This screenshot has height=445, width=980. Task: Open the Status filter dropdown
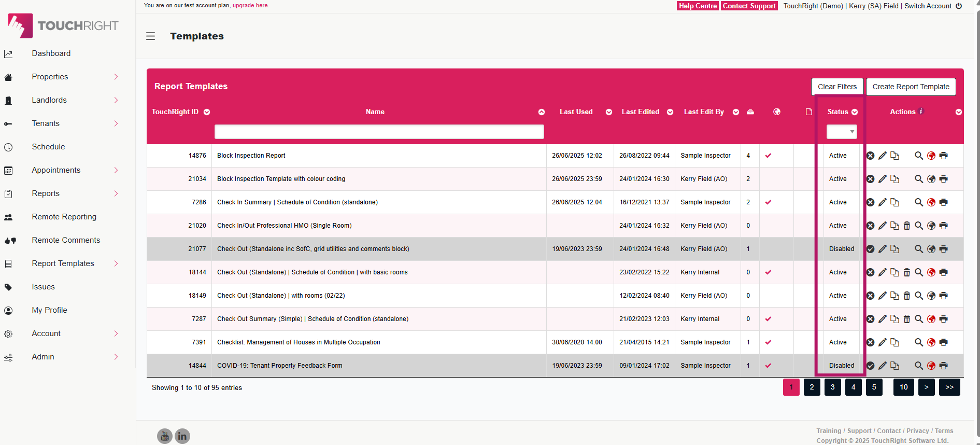point(841,132)
